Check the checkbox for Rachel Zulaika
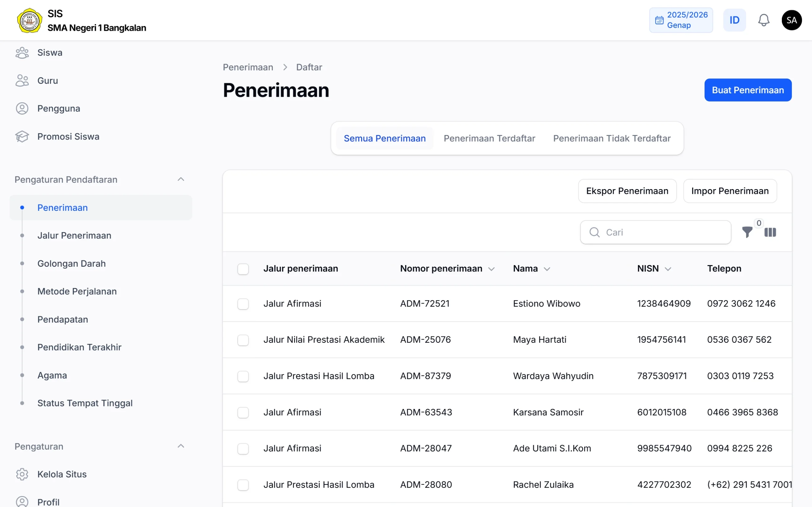This screenshot has height=507, width=812. 243,485
